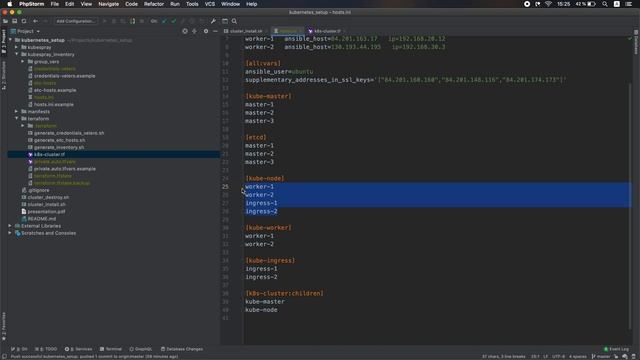640x360 pixels.
Task: Collapse the terraform folder
Action: tap(17, 119)
